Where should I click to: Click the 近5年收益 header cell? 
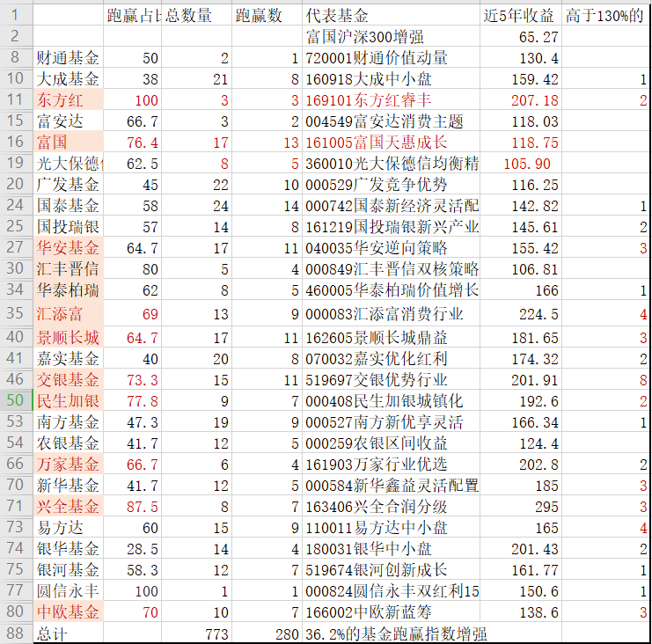[520, 16]
